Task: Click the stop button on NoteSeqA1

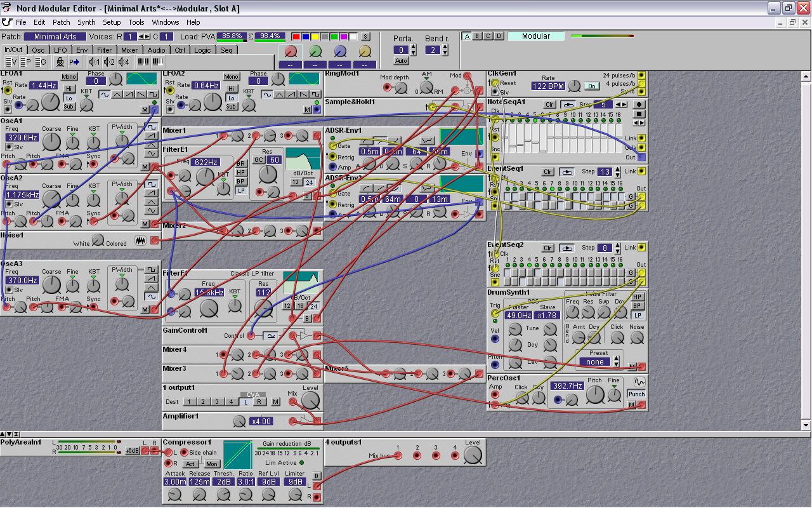Action: 639,114
